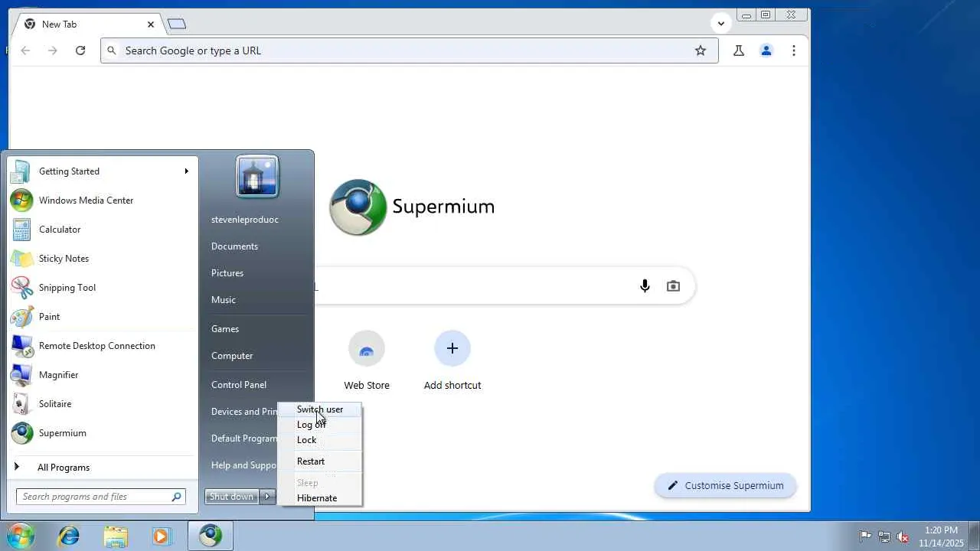Choose Restart from the power menu

[320, 461]
